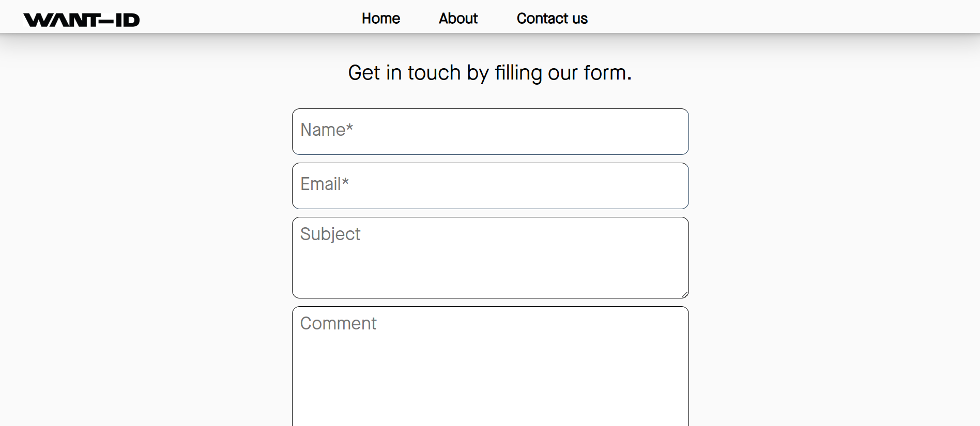Click the Email required field

point(489,185)
